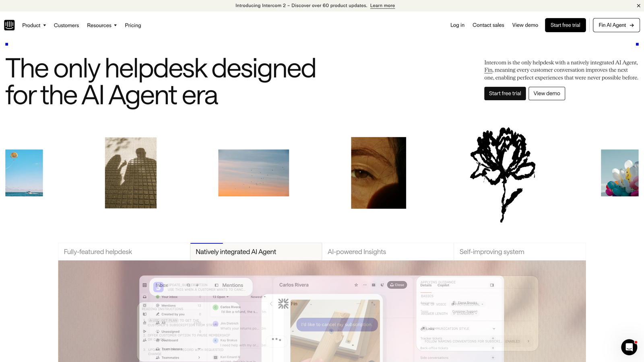Open the Self-improving system tab
Image resolution: width=644 pixels, height=362 pixels.
(x=520, y=252)
